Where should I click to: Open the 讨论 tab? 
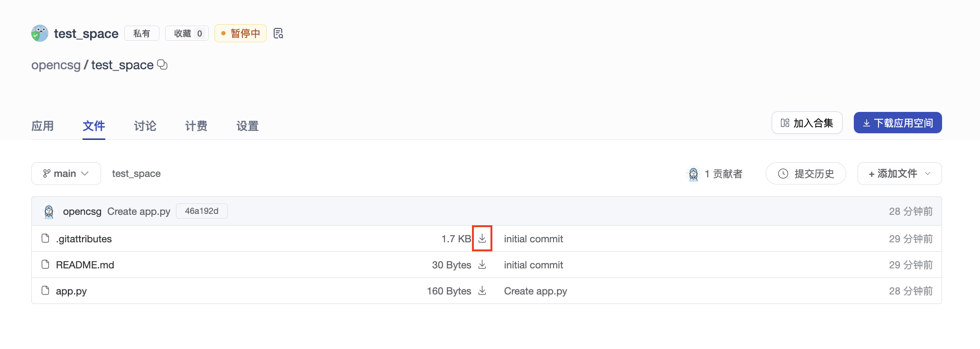point(145,126)
